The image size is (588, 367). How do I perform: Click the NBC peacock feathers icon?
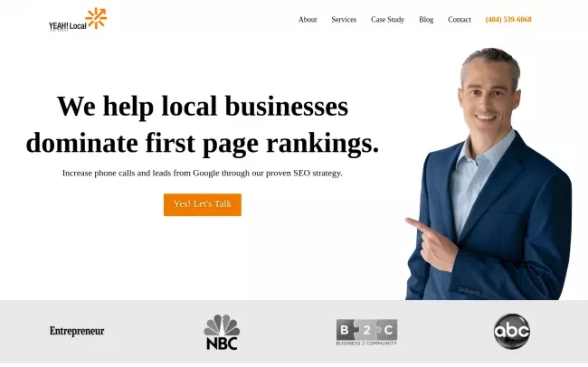pos(222,325)
